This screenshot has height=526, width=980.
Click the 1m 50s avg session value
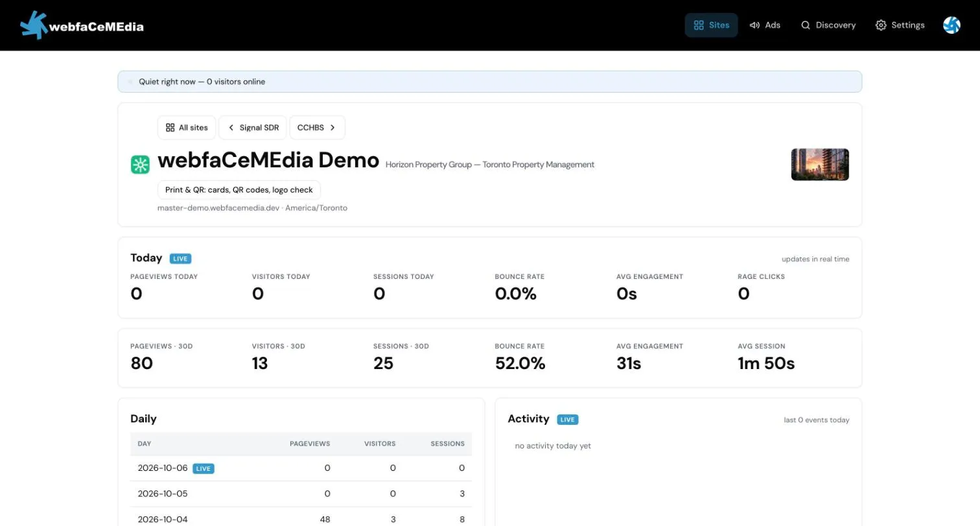(766, 364)
